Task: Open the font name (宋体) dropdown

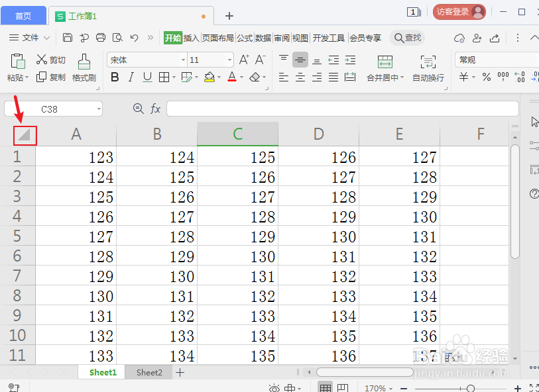Action: [183, 60]
